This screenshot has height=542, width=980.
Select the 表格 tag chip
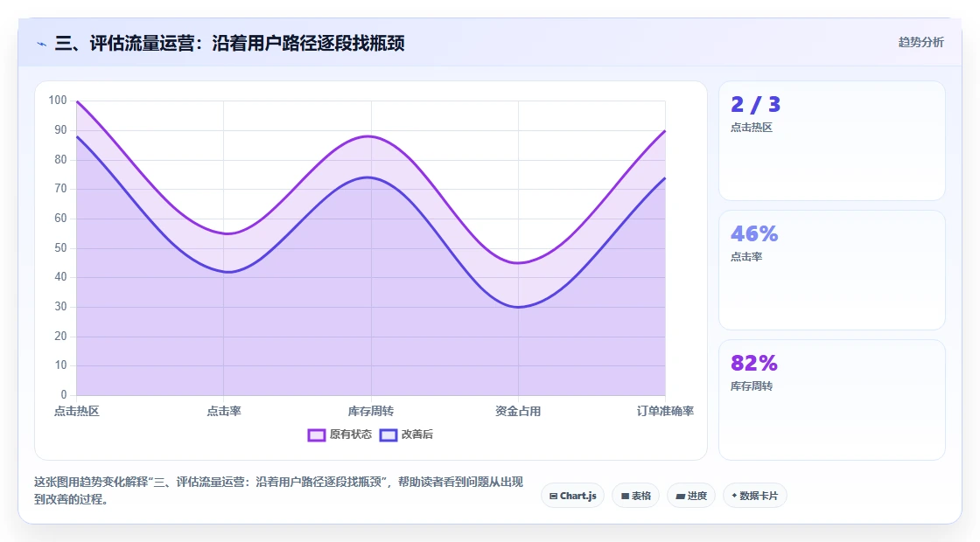(635, 496)
